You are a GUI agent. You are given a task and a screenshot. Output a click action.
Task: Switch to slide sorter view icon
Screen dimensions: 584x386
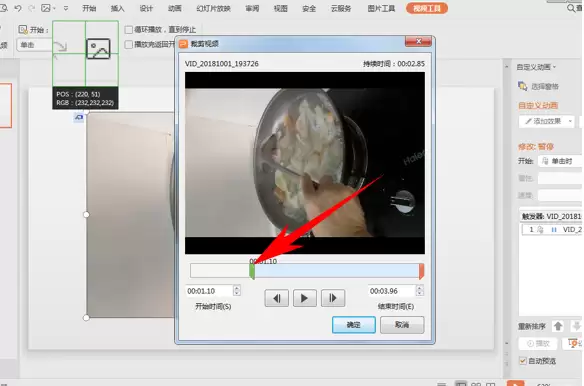[476, 384]
